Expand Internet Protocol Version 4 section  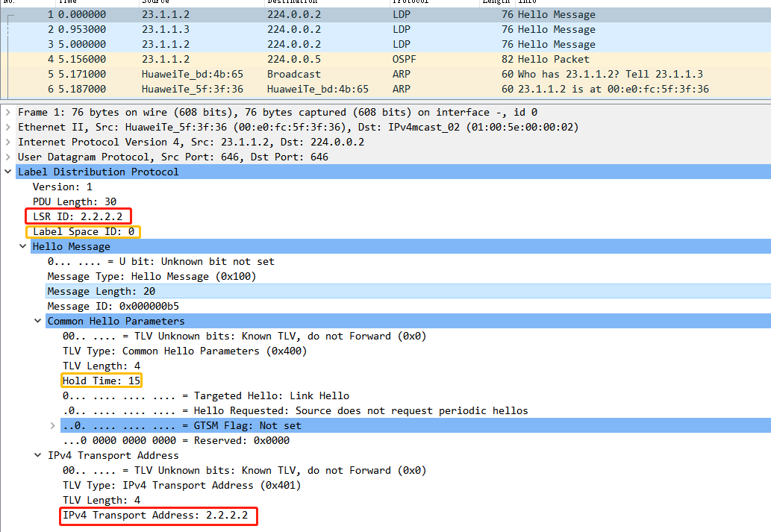tap(8, 142)
